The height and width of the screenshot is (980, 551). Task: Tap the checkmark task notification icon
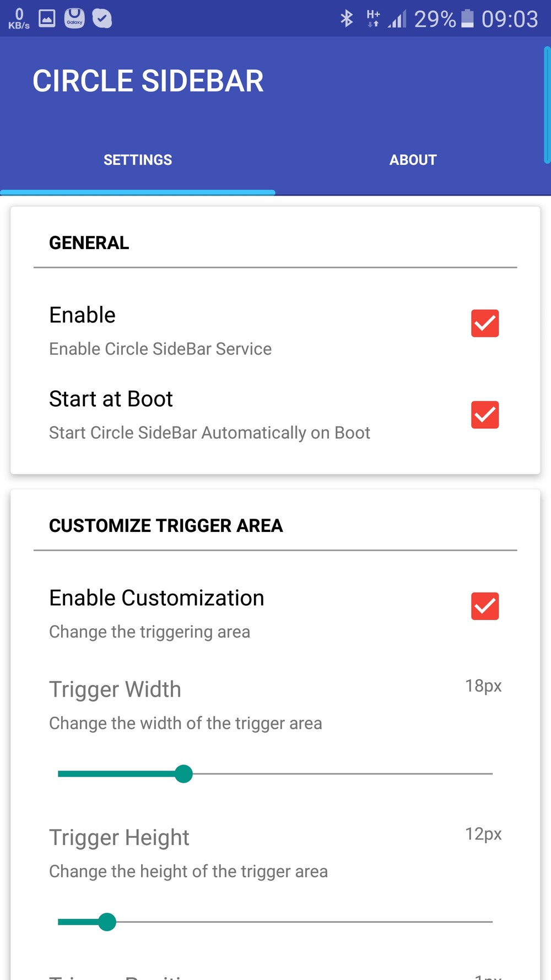(102, 19)
